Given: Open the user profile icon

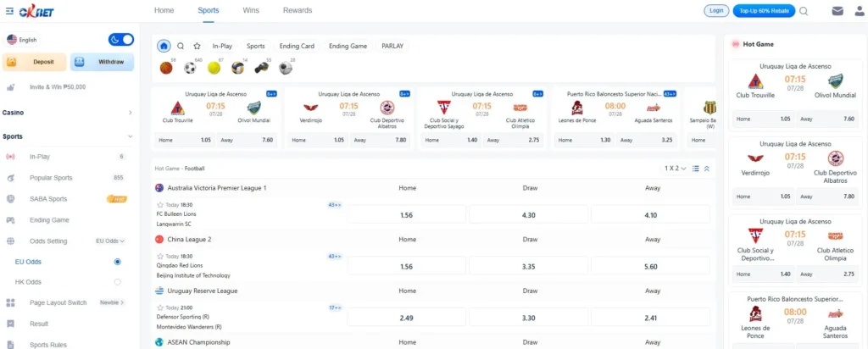Looking at the screenshot, I should 859,10.
